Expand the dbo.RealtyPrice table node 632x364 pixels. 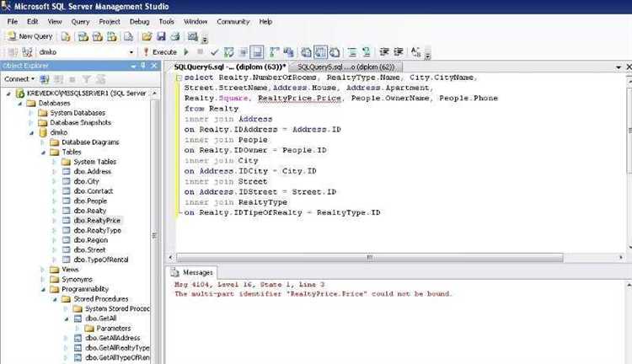[53, 220]
